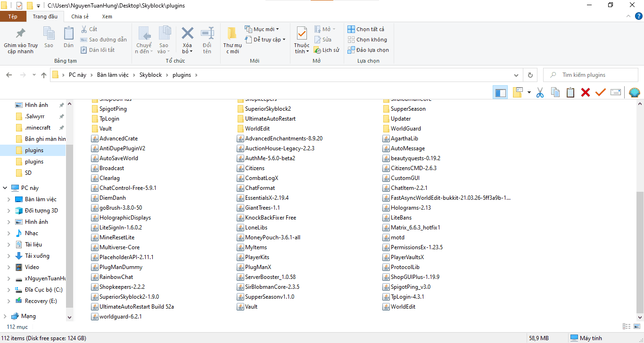Open the Mở dropdown in the ribbon
The height and width of the screenshot is (343, 644).
click(x=325, y=29)
